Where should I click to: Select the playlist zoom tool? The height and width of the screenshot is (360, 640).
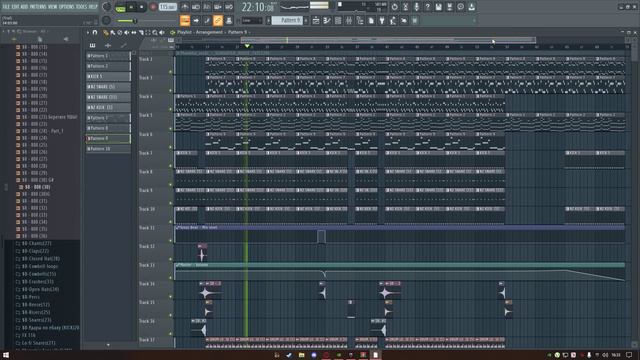click(155, 32)
